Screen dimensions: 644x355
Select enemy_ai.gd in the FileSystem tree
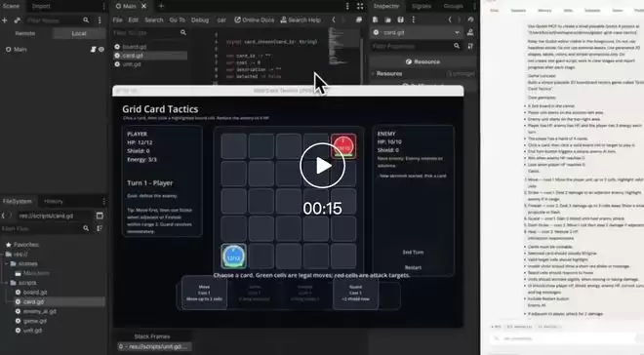click(x=39, y=311)
